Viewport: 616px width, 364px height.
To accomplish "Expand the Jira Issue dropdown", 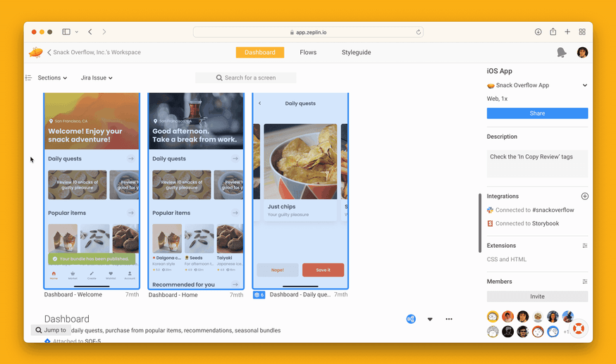I will tap(97, 77).
